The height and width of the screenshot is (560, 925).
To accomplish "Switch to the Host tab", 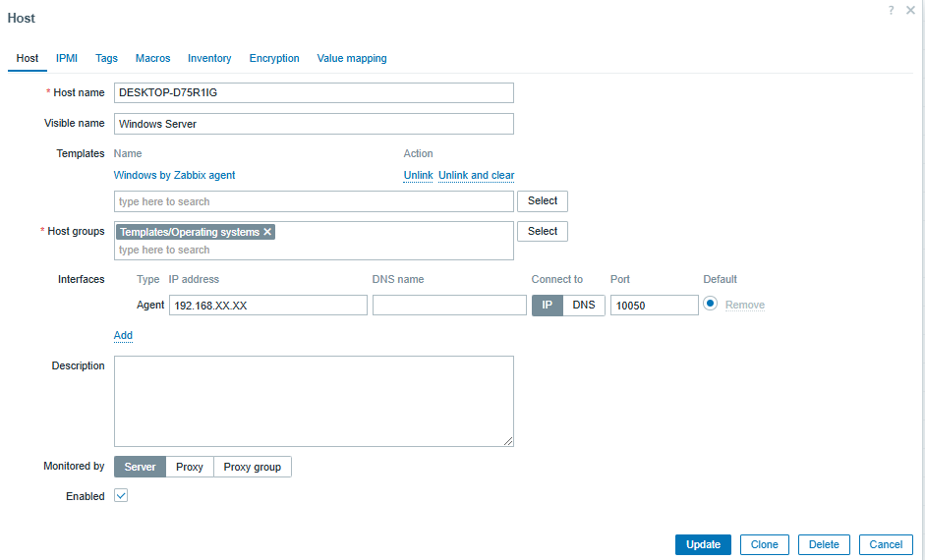I will [x=28, y=58].
